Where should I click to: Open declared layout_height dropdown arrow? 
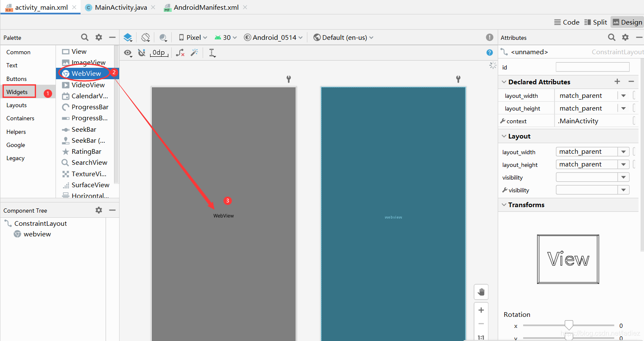pos(624,108)
